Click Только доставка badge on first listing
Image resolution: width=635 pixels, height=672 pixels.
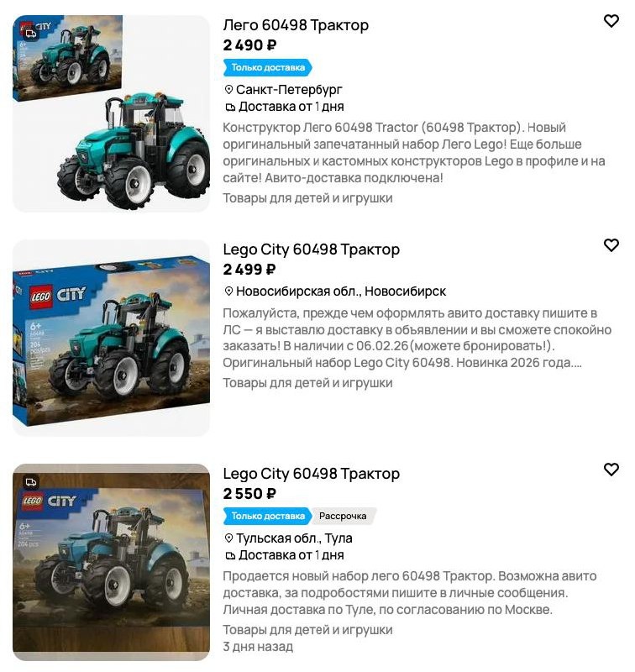268,67
